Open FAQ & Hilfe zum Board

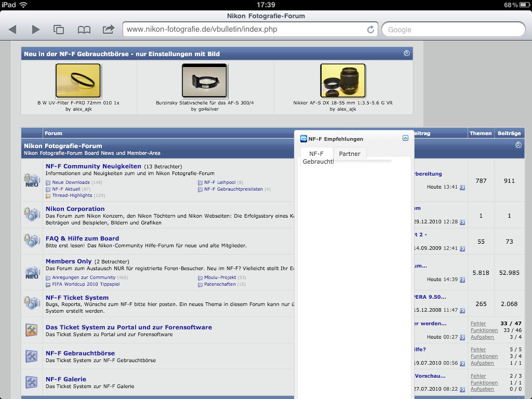(x=83, y=238)
